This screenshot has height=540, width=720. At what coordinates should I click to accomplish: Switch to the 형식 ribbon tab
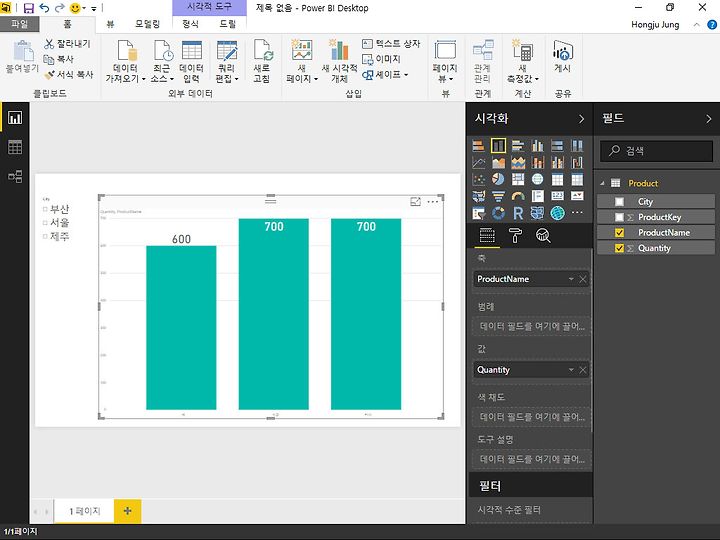pyautogui.click(x=191, y=24)
